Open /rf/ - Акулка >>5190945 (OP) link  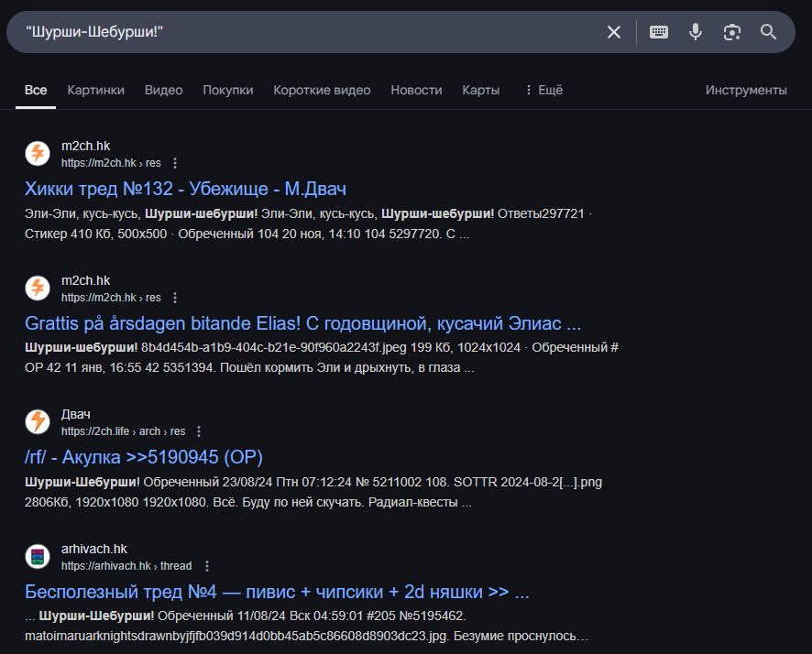click(x=144, y=457)
